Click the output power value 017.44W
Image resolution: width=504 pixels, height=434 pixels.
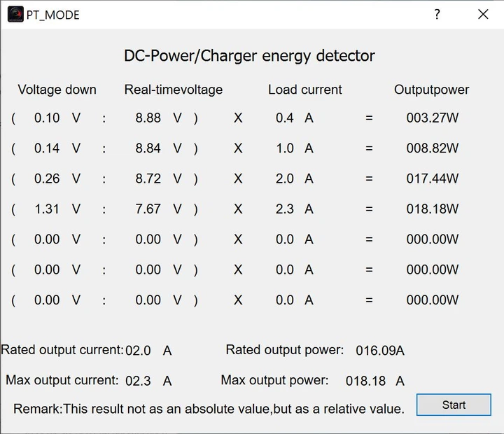pos(433,178)
